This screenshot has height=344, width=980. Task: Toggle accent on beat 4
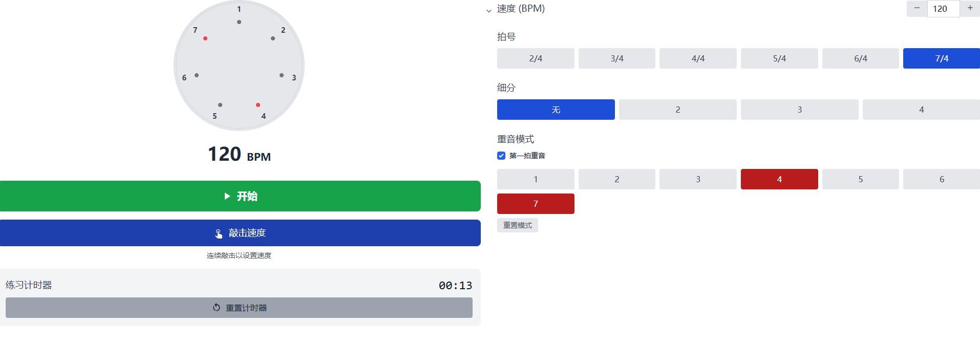[x=779, y=179]
